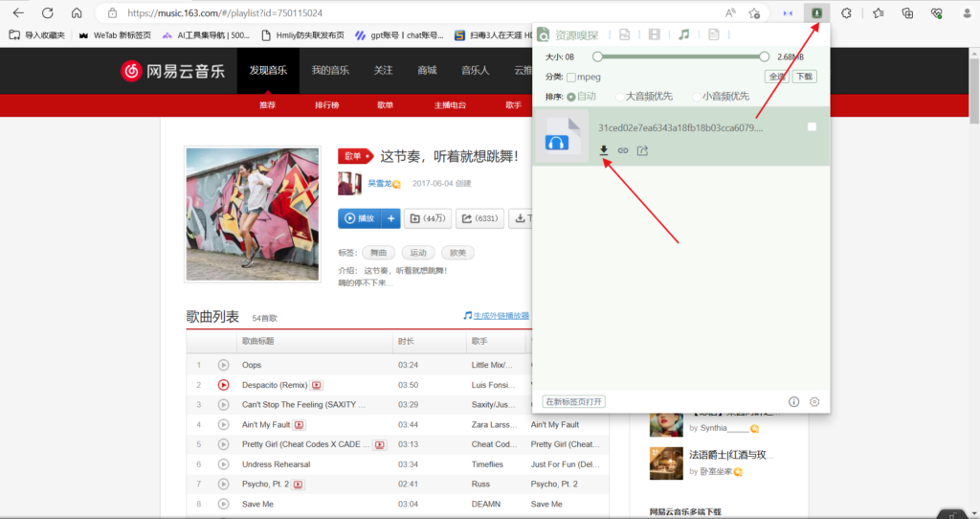Click the 下载 button in sniffer panel
Viewport: 980px width, 519px height.
pyautogui.click(x=804, y=77)
